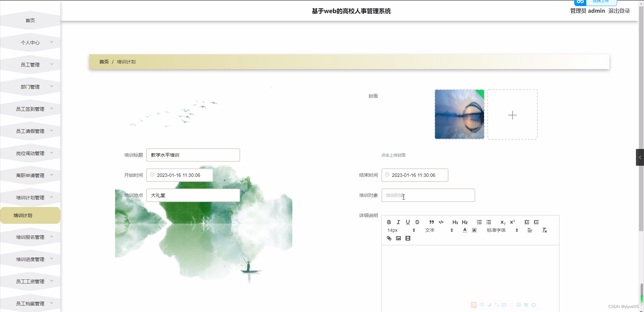Insert a video in the editor
The height and width of the screenshot is (312, 644).
pos(408,238)
